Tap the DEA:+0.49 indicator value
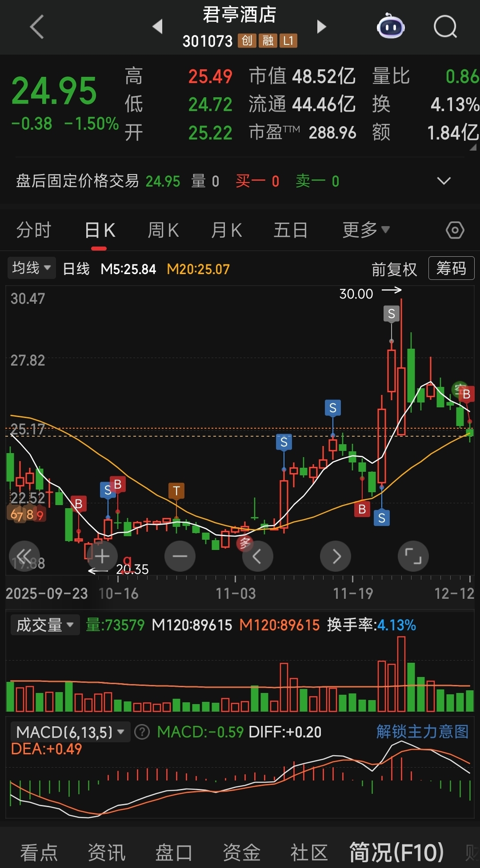The image size is (480, 868). [x=47, y=749]
